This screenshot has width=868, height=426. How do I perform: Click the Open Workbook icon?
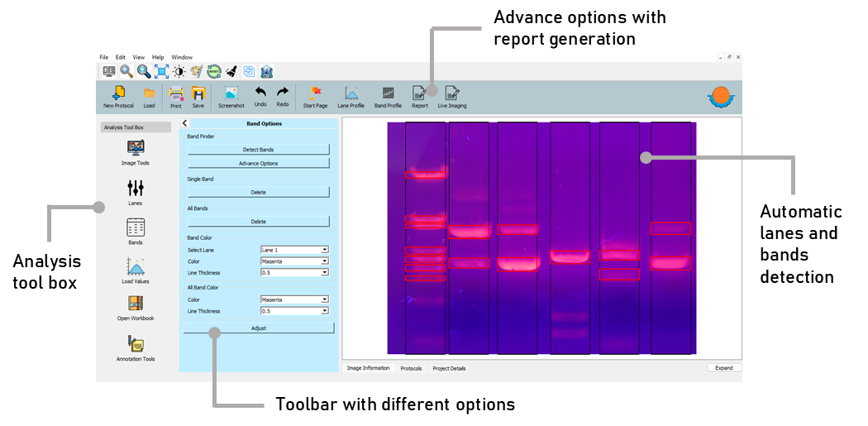point(136,304)
